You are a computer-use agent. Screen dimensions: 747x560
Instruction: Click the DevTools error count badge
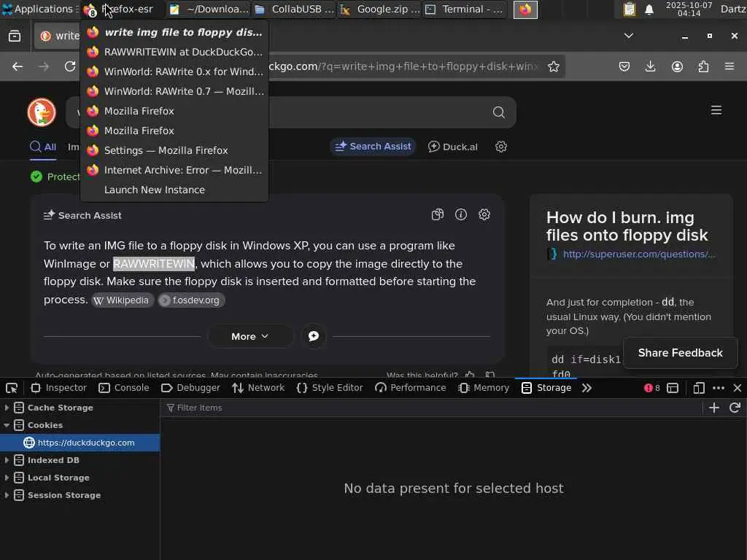pyautogui.click(x=651, y=388)
